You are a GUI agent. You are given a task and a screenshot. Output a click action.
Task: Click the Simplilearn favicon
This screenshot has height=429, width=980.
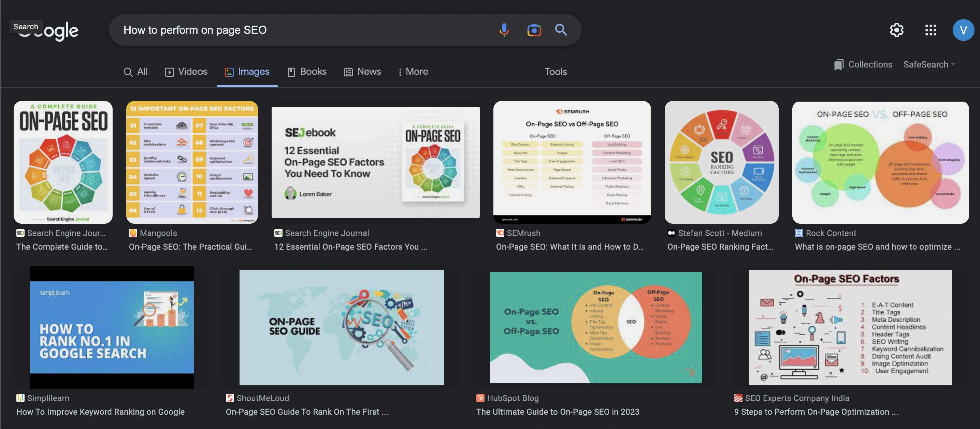[20, 398]
